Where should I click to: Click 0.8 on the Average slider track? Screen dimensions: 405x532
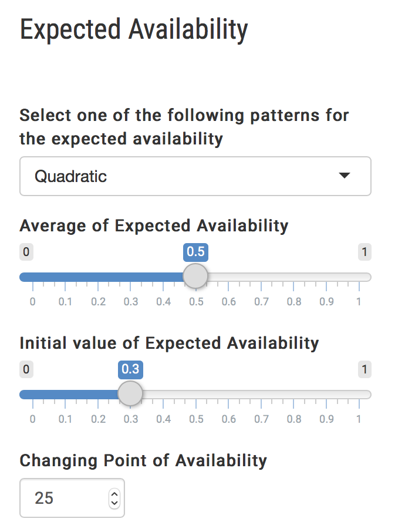(293, 277)
